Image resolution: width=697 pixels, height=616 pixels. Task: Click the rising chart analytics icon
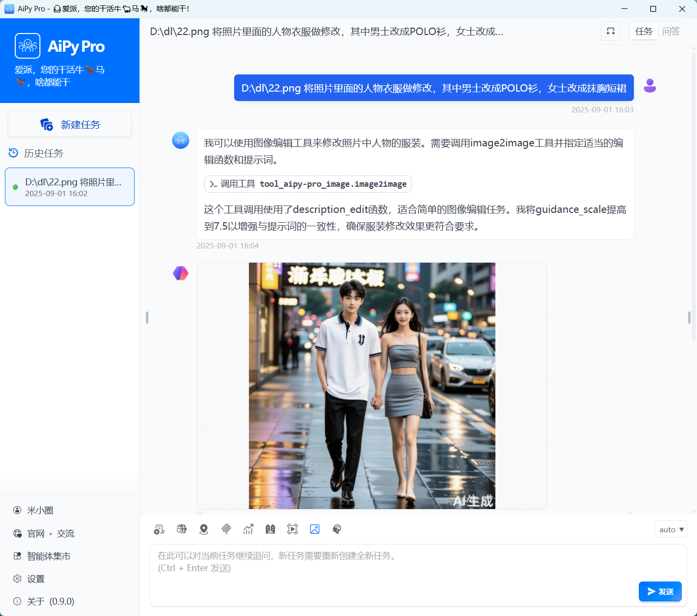248,529
